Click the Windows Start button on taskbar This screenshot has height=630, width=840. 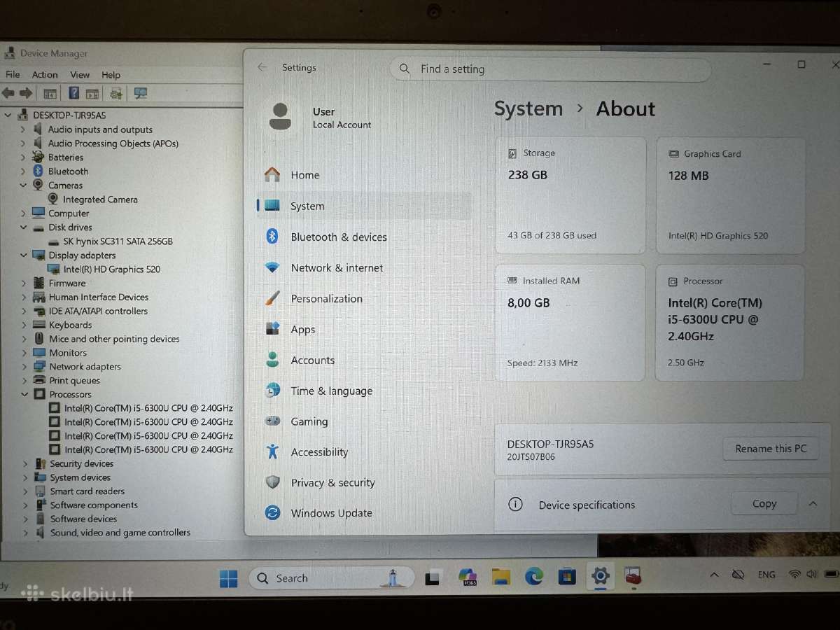pos(228,578)
